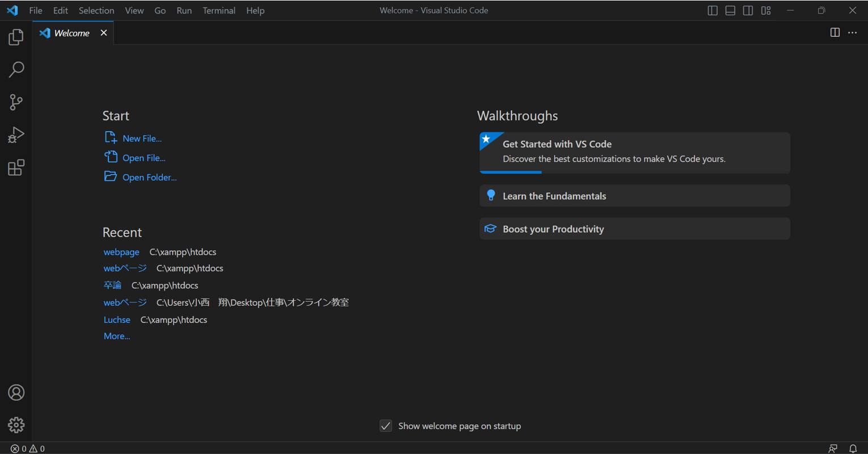Click the New File... link
868x454 pixels.
(x=142, y=138)
